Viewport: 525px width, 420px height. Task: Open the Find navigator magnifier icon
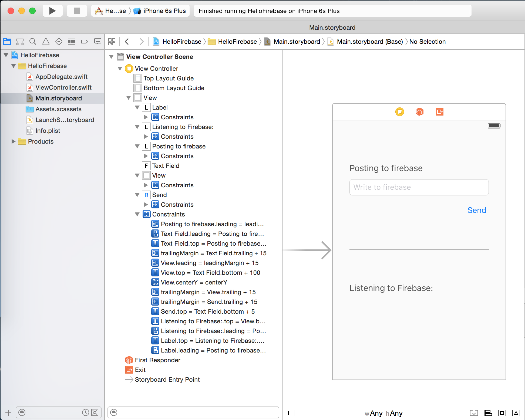pyautogui.click(x=33, y=42)
